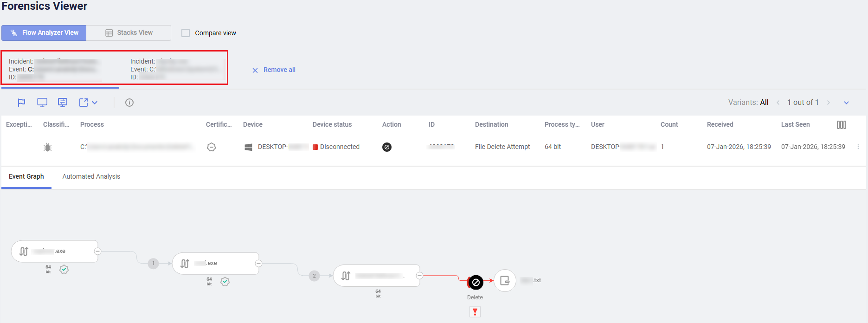The image size is (868, 323).
Task: Click the third node's process icon
Action: 346,276
